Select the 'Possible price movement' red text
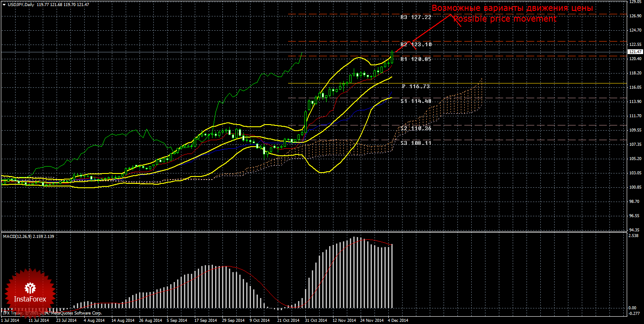The image size is (644, 324). coord(504,19)
